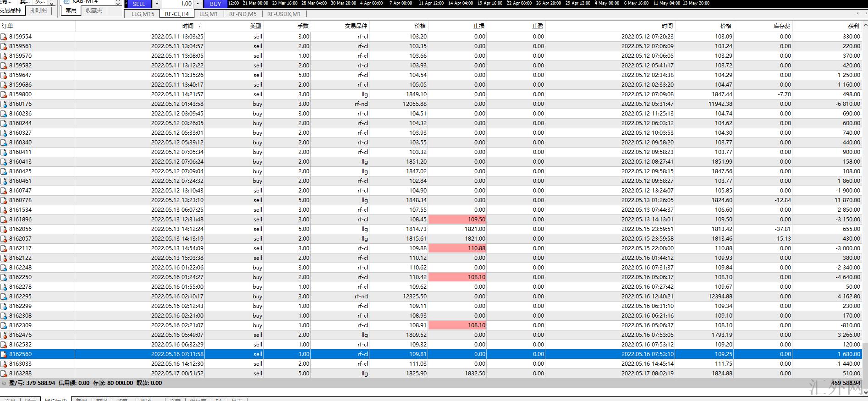Screen dimensions: 868x401
Task: Click the history list scroll-down arrow
Action: [x=865, y=392]
